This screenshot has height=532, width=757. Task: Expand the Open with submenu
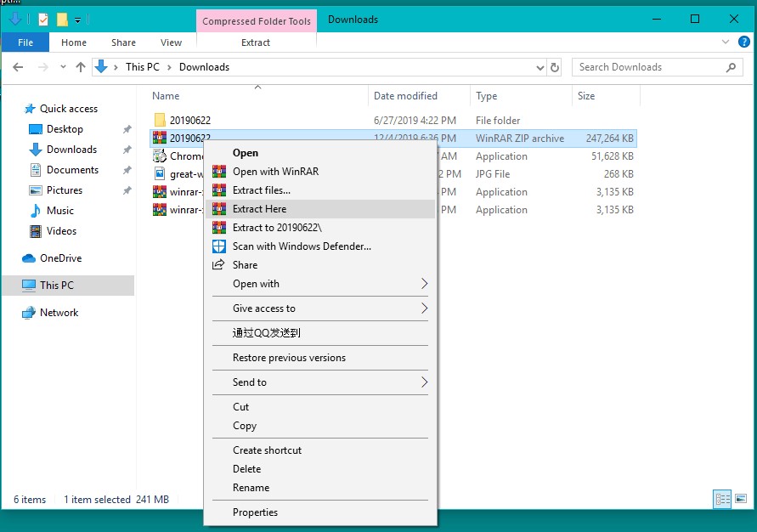click(x=424, y=283)
